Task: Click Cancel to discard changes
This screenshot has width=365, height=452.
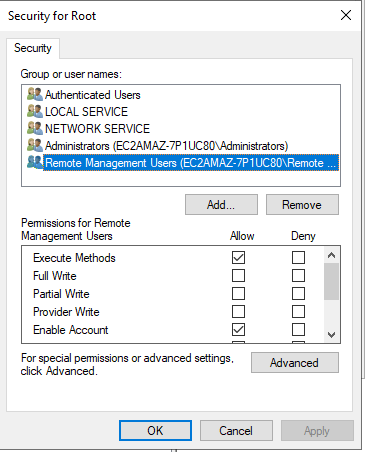Action: [x=236, y=431]
